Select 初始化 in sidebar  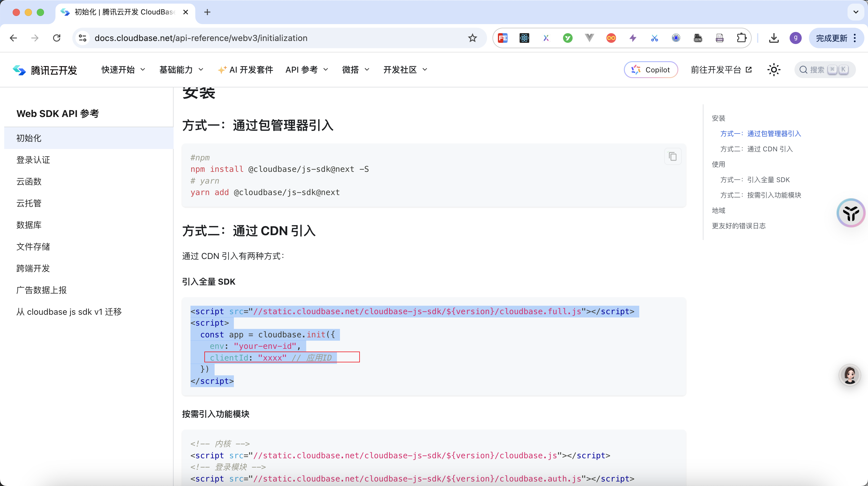89,138
